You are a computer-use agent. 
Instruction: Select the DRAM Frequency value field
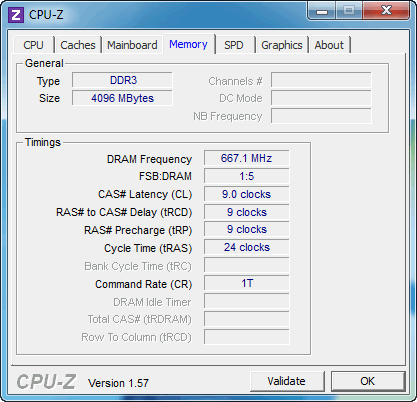point(247,158)
